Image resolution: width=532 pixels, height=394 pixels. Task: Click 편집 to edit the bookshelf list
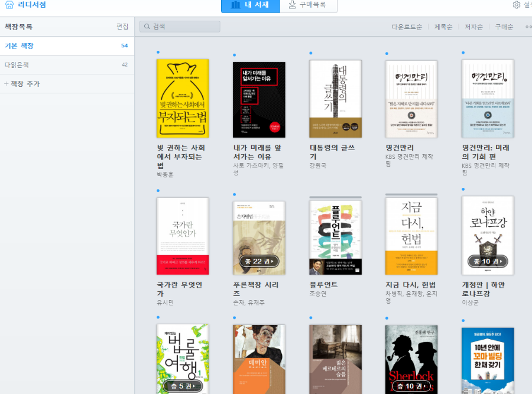[122, 27]
